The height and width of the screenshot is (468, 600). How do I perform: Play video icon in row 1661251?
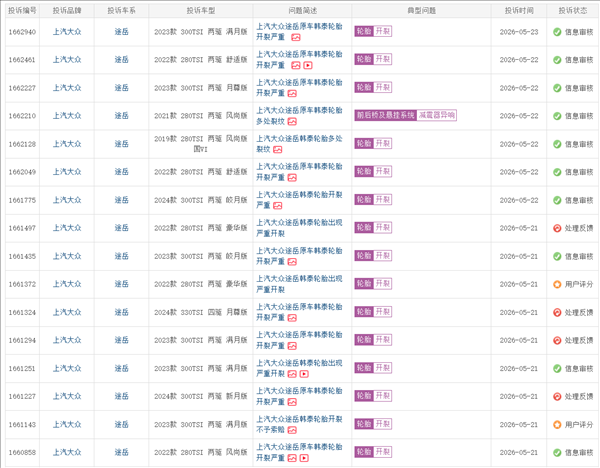(x=304, y=374)
